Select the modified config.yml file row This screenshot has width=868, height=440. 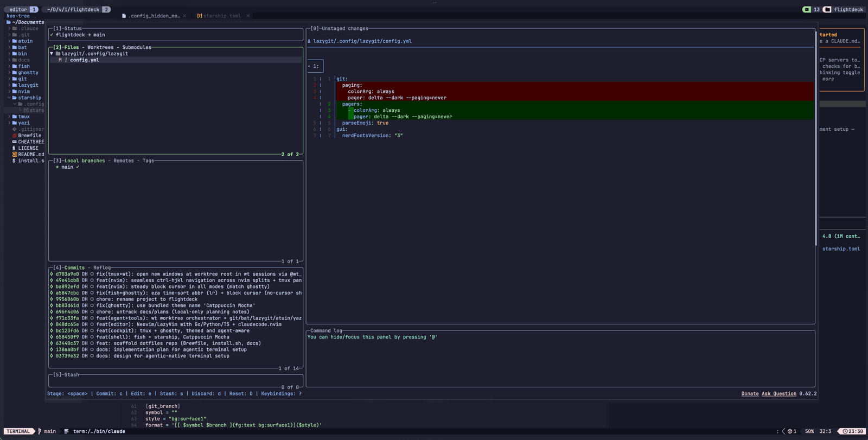pos(176,60)
